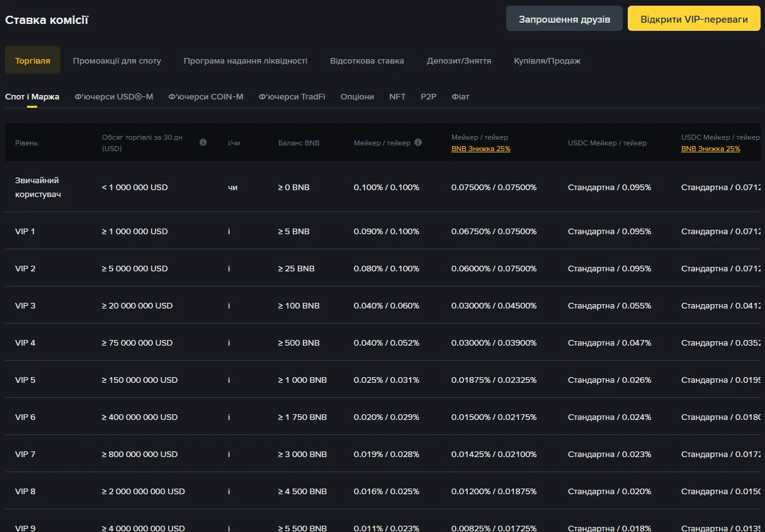Click '≥ 1 750 BNB' balance cell

pyautogui.click(x=303, y=417)
